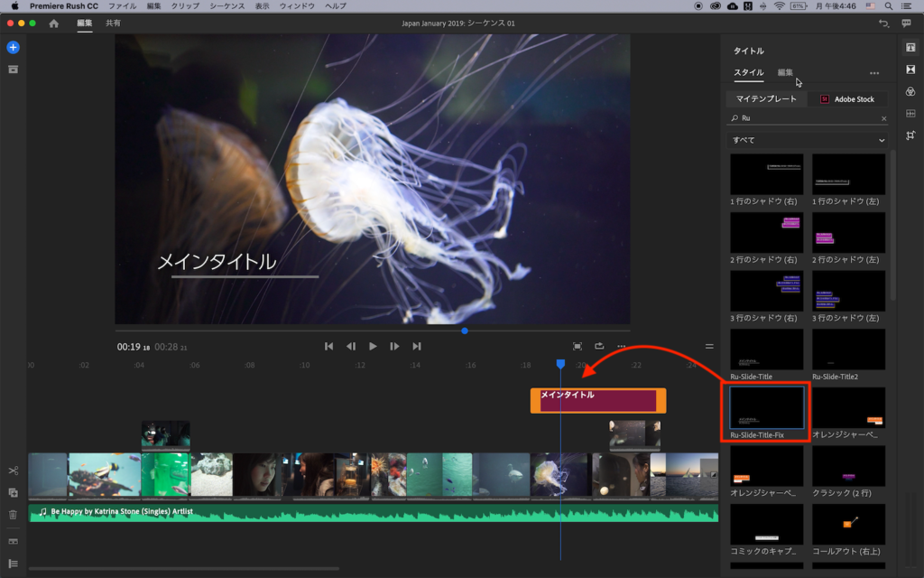Open the Color panel icon
Viewport: 924px width, 578px height.
[910, 91]
